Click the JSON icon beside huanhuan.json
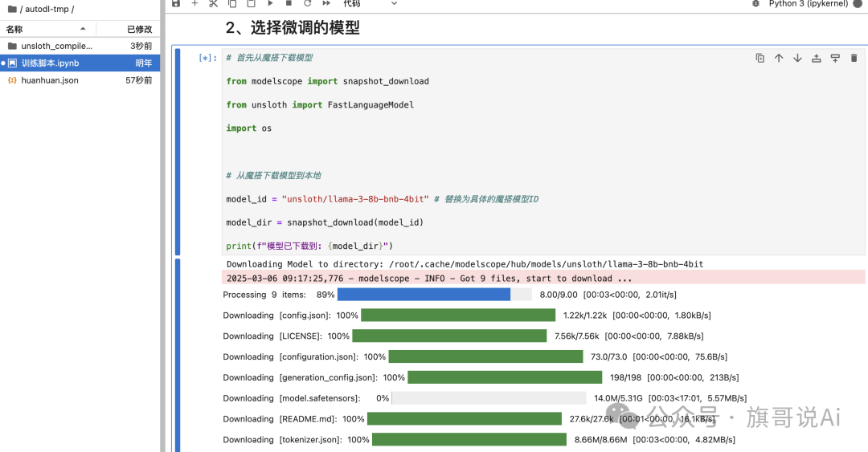 (12, 80)
